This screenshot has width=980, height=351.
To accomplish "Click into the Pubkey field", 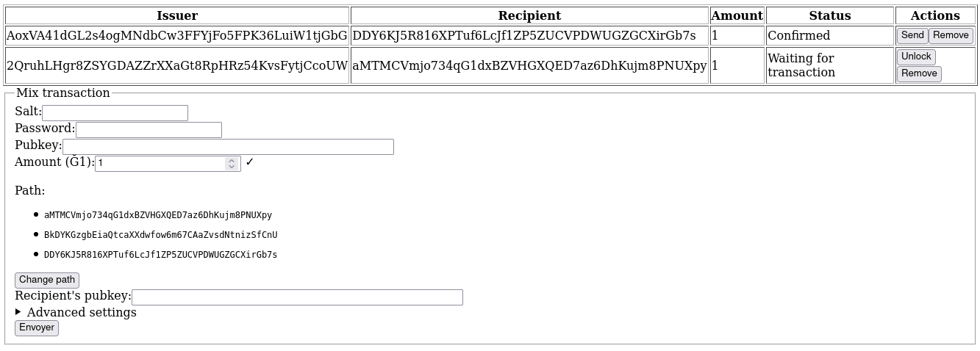I will tap(228, 147).
